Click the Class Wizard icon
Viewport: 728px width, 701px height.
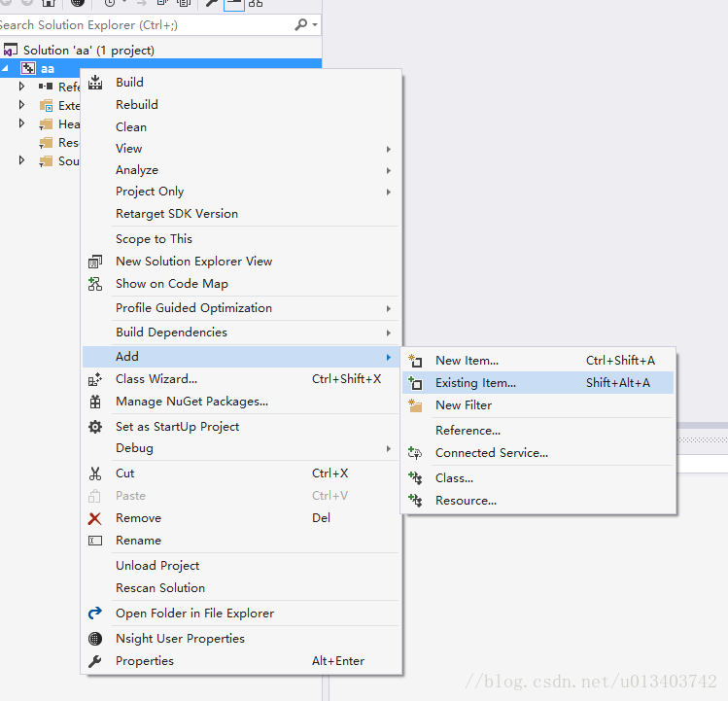pos(95,379)
